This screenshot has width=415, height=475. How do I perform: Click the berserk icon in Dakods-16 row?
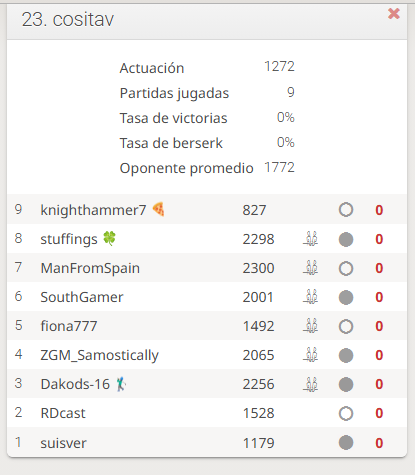tap(311, 384)
